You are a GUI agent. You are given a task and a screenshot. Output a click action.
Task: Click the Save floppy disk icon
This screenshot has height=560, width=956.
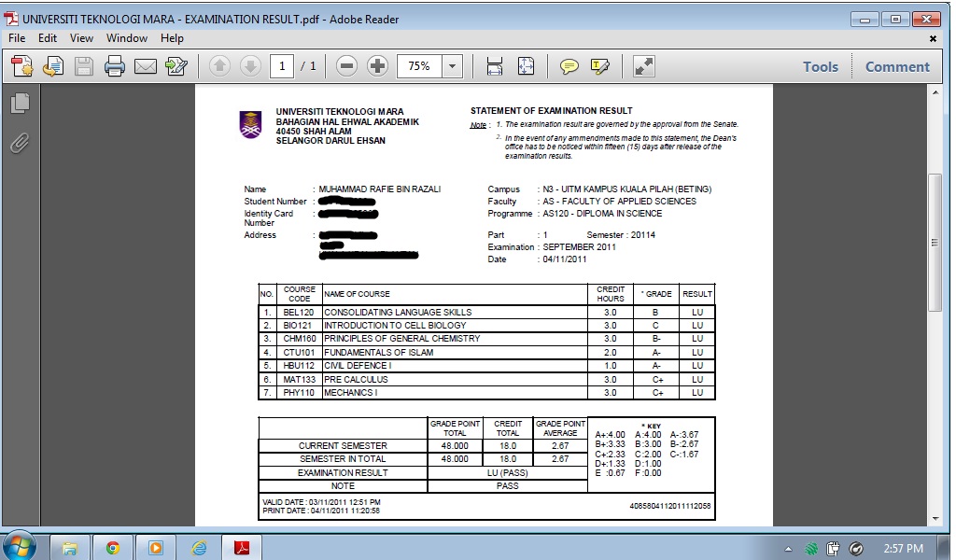83,66
